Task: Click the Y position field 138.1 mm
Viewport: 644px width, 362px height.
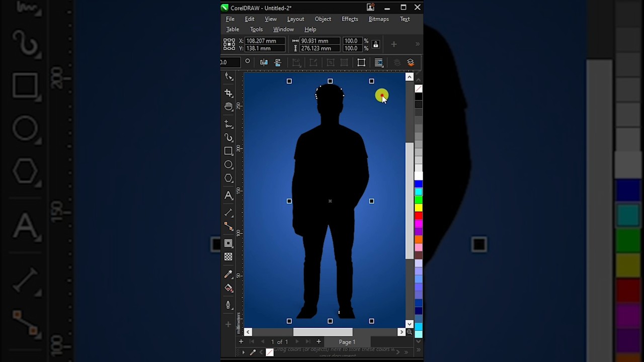Action: click(265, 48)
